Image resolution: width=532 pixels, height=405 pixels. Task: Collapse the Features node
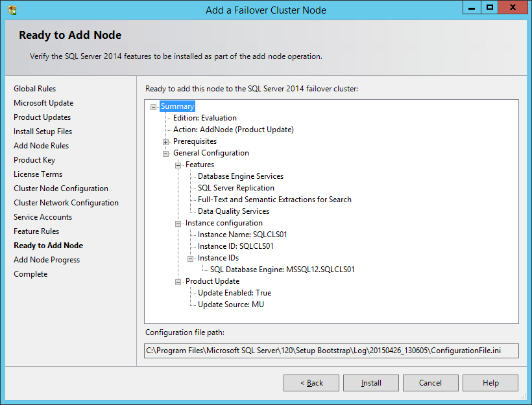click(178, 166)
